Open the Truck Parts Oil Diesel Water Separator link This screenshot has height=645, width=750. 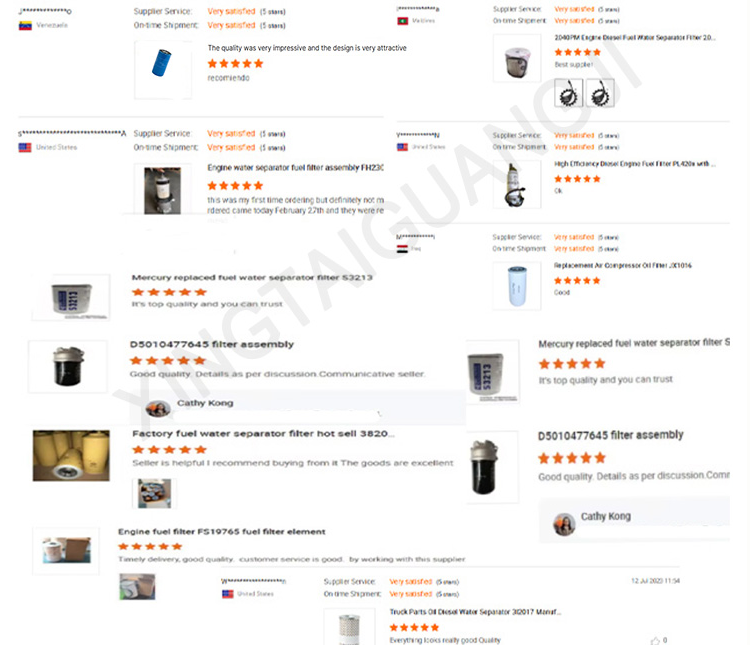pyautogui.click(x=475, y=612)
